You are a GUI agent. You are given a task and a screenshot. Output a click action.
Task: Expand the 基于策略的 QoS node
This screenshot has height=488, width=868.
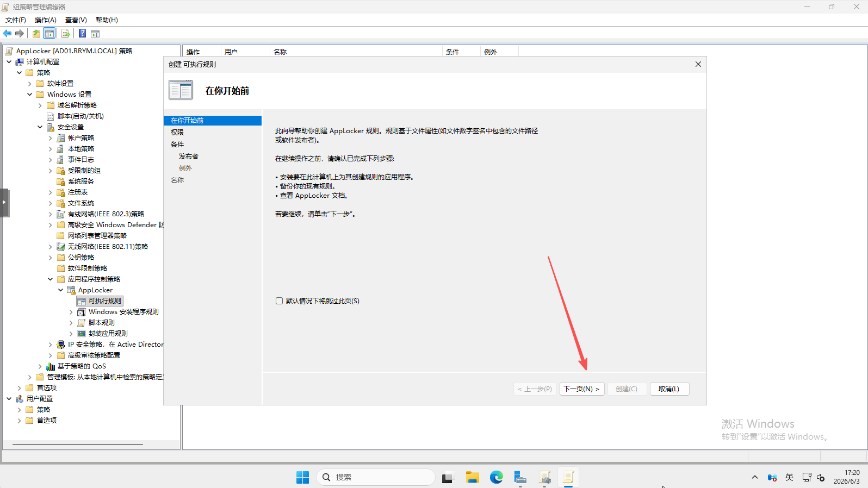[40, 366]
